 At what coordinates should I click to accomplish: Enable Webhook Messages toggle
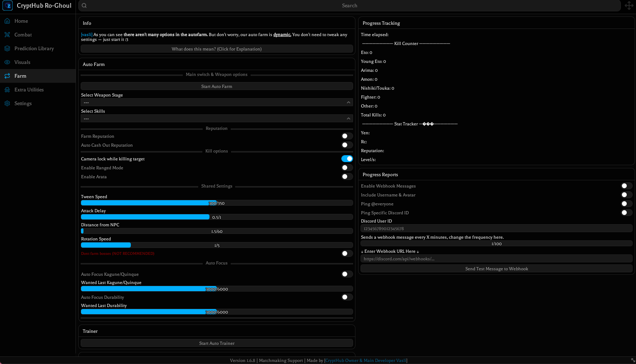(626, 186)
